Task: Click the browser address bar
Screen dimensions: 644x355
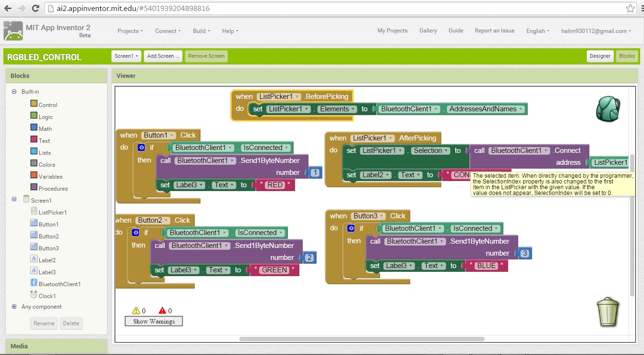Action: tap(334, 9)
